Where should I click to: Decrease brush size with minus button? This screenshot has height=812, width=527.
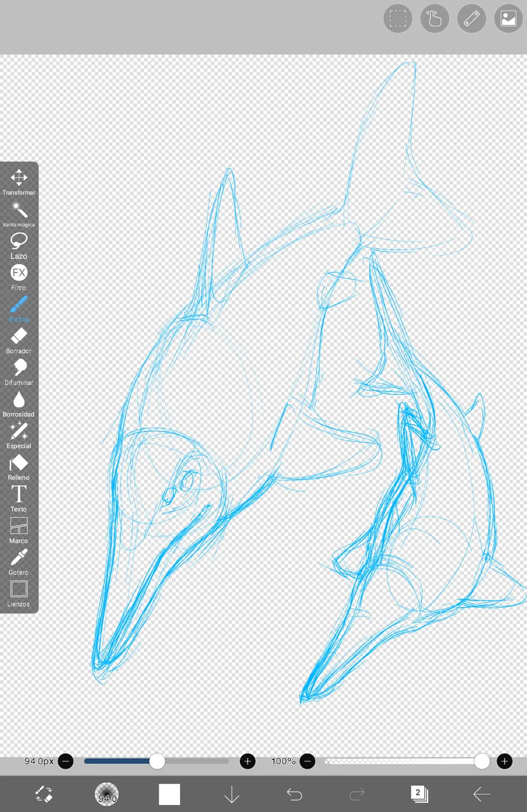pos(65,761)
